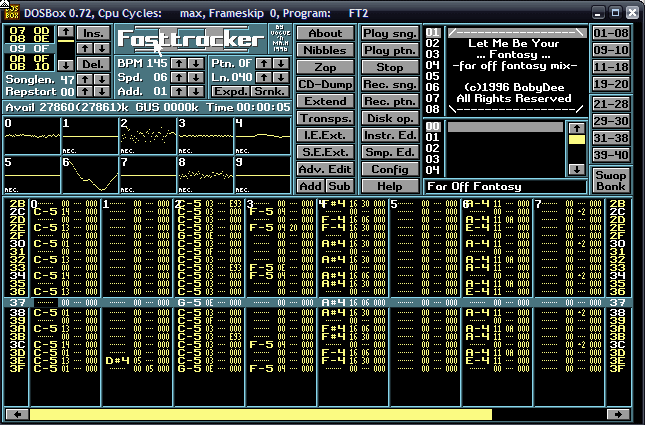The width and height of the screenshot is (645, 425).
Task: Increase the Spd. value with up arrow
Action: [179, 77]
